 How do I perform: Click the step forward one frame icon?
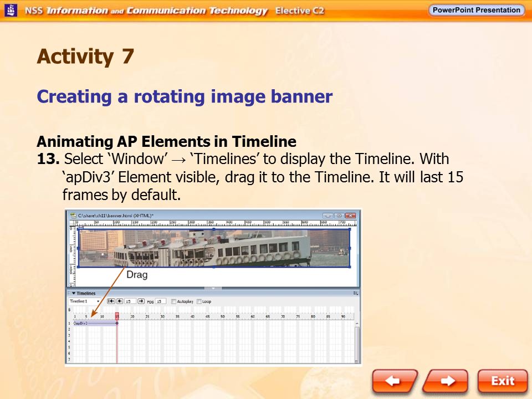click(x=141, y=301)
